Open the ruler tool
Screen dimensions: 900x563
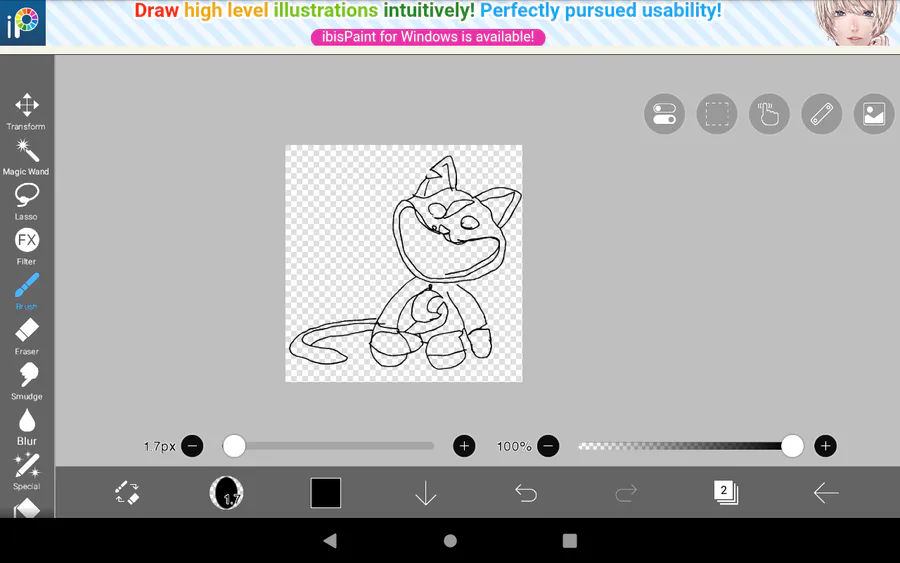821,114
